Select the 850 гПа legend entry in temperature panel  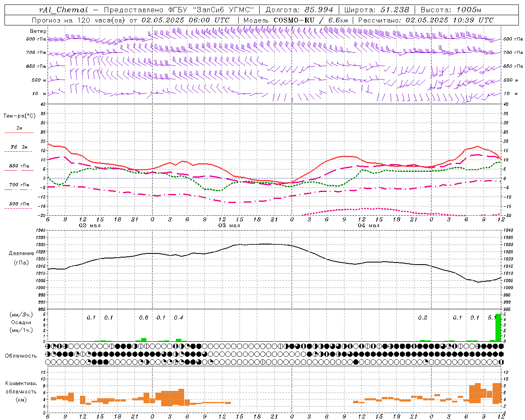click(19, 166)
